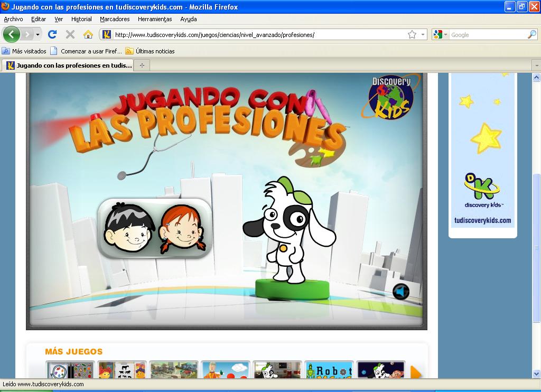
Task: Minimize the Firefox window
Action: [x=510, y=6]
